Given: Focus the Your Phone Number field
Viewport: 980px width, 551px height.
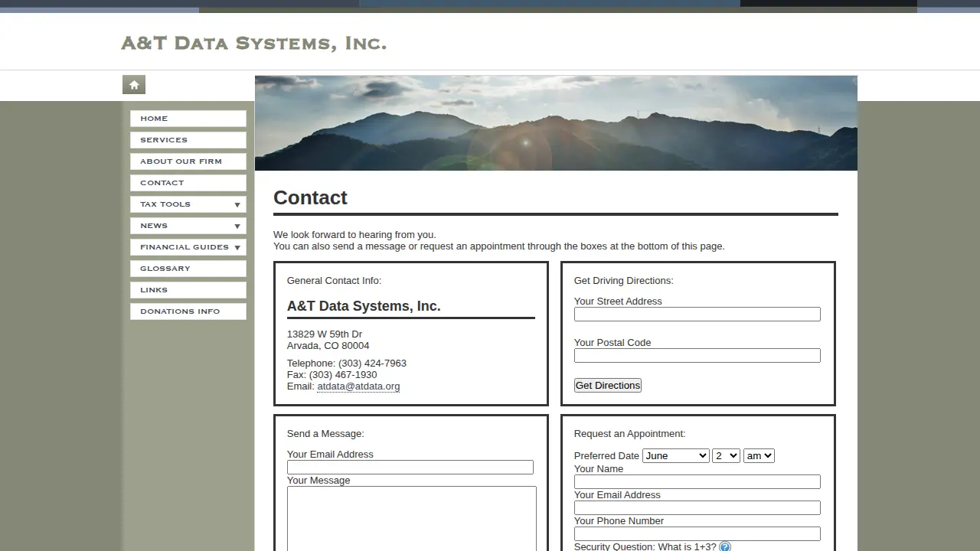Looking at the screenshot, I should click(x=697, y=534).
